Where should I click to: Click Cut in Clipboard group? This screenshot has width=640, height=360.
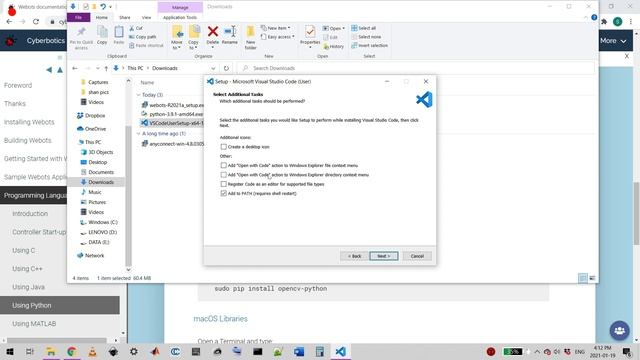click(136, 28)
